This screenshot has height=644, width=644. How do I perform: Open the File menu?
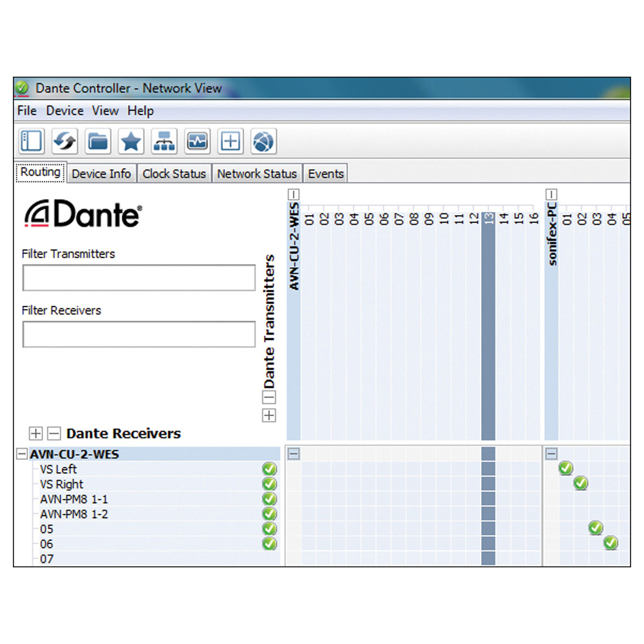pos(27,111)
